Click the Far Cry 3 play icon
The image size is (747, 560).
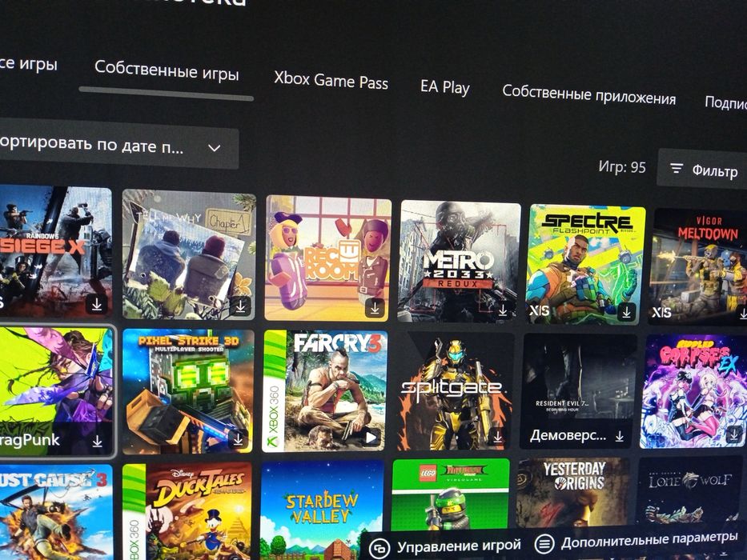pyautogui.click(x=371, y=437)
